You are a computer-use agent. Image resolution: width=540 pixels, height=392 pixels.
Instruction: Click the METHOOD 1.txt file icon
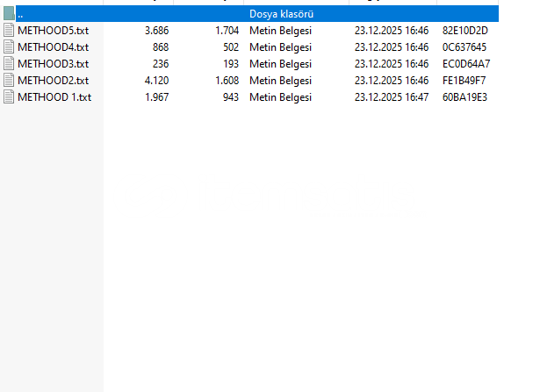10,97
